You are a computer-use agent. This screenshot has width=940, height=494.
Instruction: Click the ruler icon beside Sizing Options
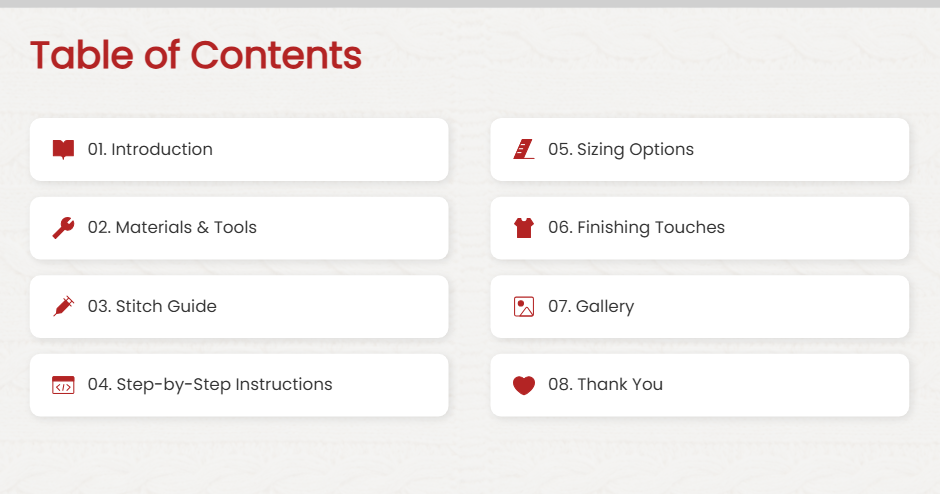click(523, 149)
